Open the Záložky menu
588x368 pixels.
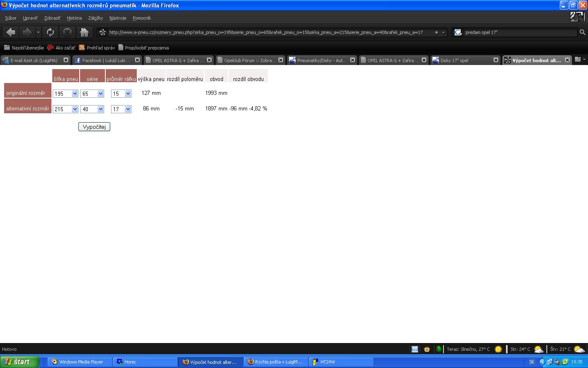click(x=96, y=18)
